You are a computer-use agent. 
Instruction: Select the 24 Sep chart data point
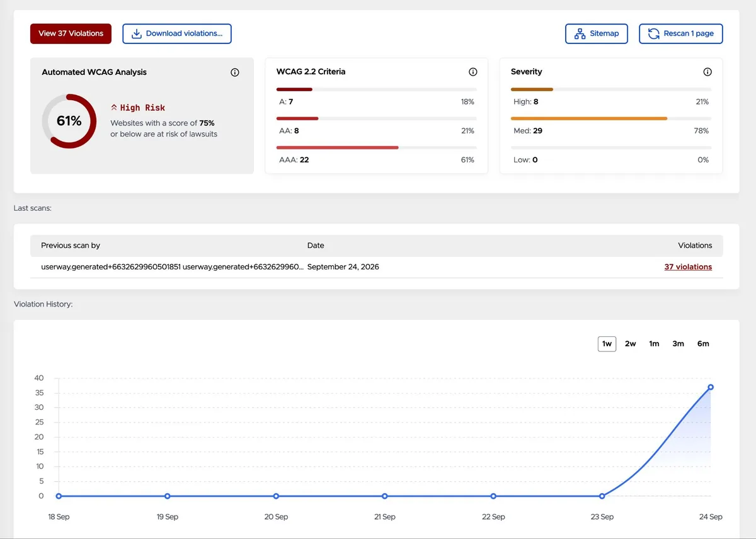point(711,387)
